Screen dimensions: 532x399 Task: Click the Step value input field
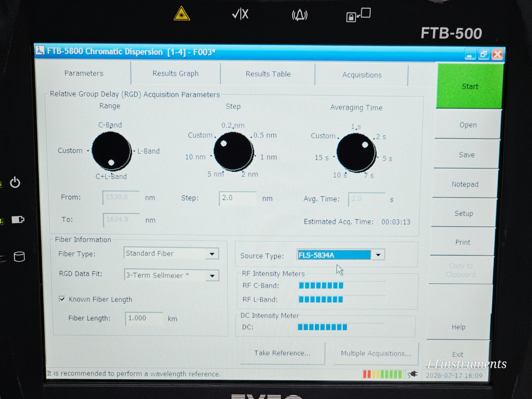tap(238, 198)
